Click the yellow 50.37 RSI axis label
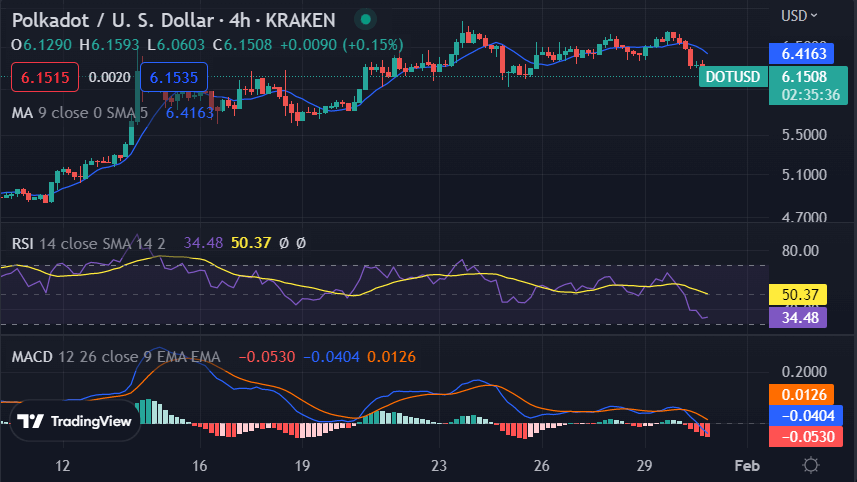 tap(798, 295)
